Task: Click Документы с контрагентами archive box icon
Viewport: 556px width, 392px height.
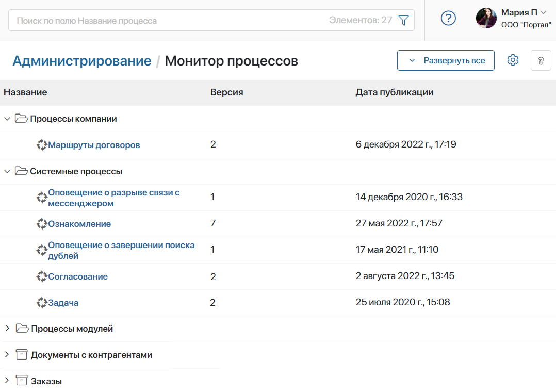Action: point(22,354)
